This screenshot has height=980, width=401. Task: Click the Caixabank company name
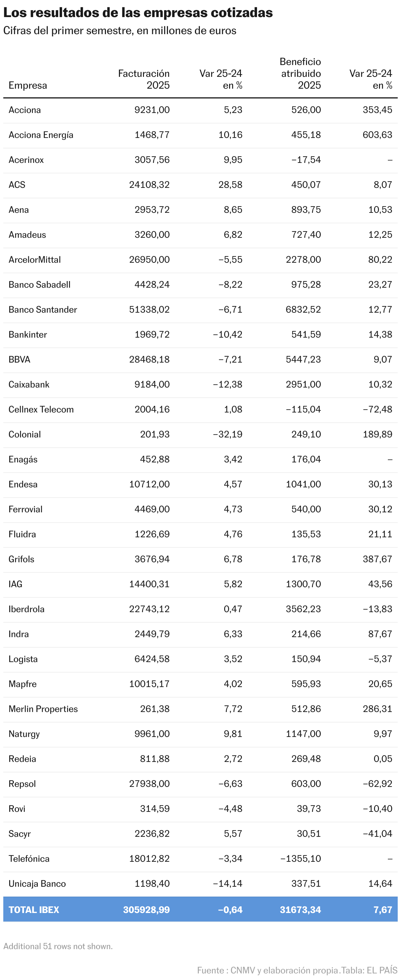pos(29,385)
